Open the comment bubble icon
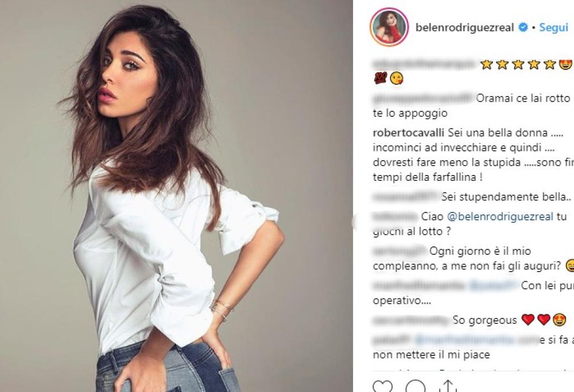The width and height of the screenshot is (574, 392). [x=416, y=387]
